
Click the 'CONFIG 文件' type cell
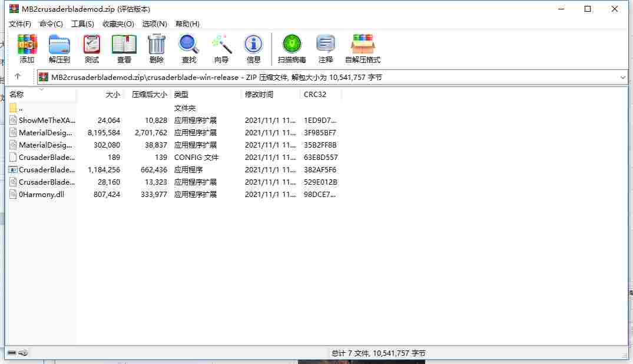(x=196, y=157)
